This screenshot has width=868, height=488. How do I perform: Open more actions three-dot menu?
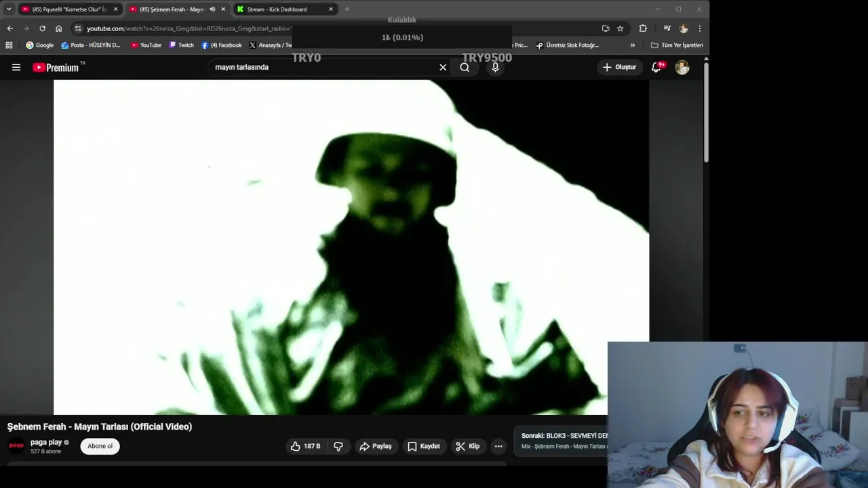pos(498,446)
